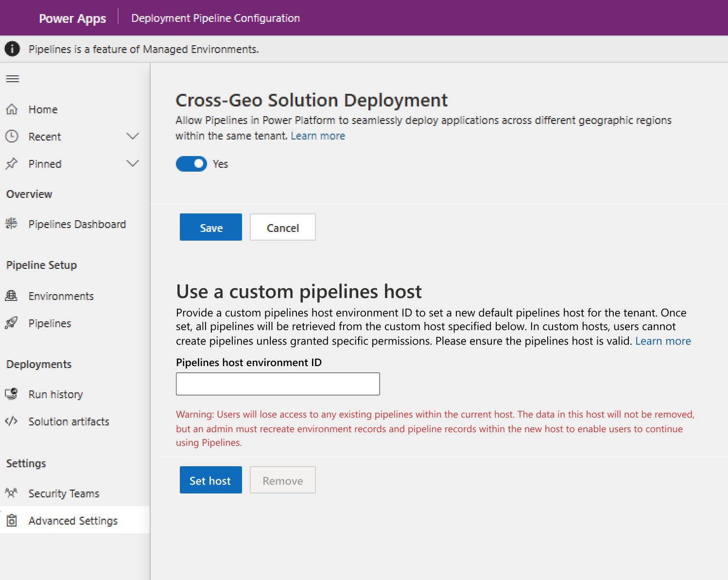Click the Pipelines Dashboard icon
This screenshot has width=728, height=580.
click(x=11, y=224)
